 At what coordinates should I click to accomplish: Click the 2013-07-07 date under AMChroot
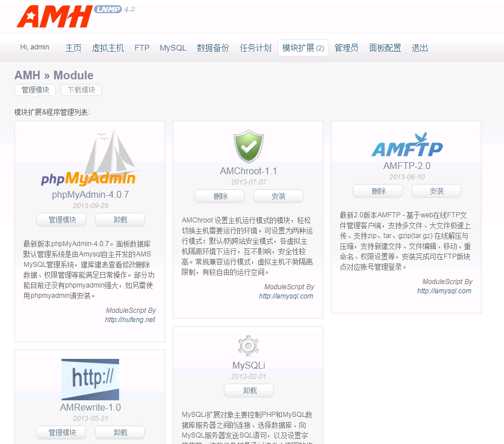pyautogui.click(x=249, y=182)
